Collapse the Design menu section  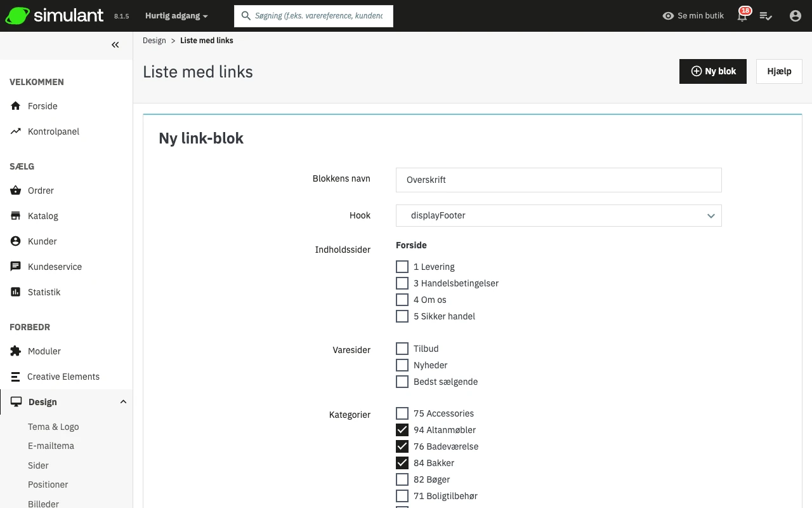coord(123,402)
